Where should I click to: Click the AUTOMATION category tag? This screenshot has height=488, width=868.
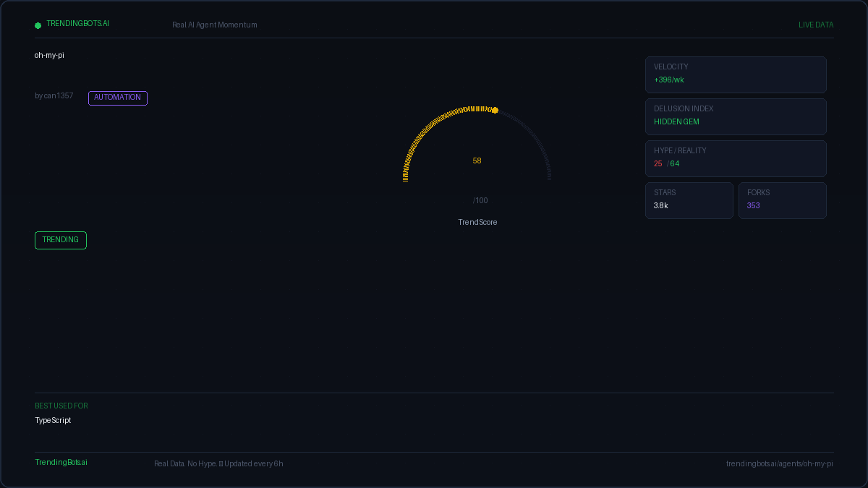point(118,98)
